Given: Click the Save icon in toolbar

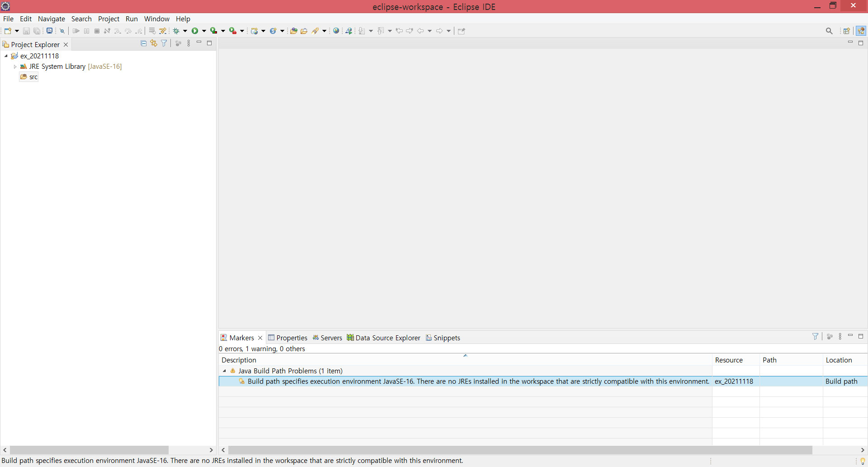Looking at the screenshot, I should [26, 31].
